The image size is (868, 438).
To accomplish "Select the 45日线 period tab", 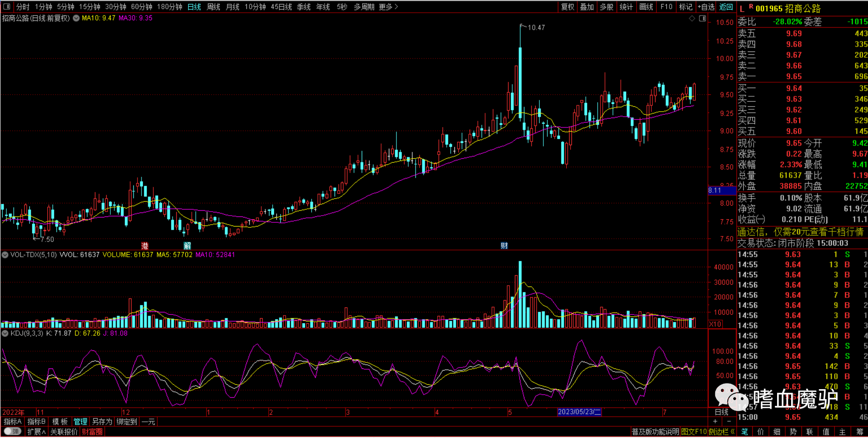I will click(281, 7).
